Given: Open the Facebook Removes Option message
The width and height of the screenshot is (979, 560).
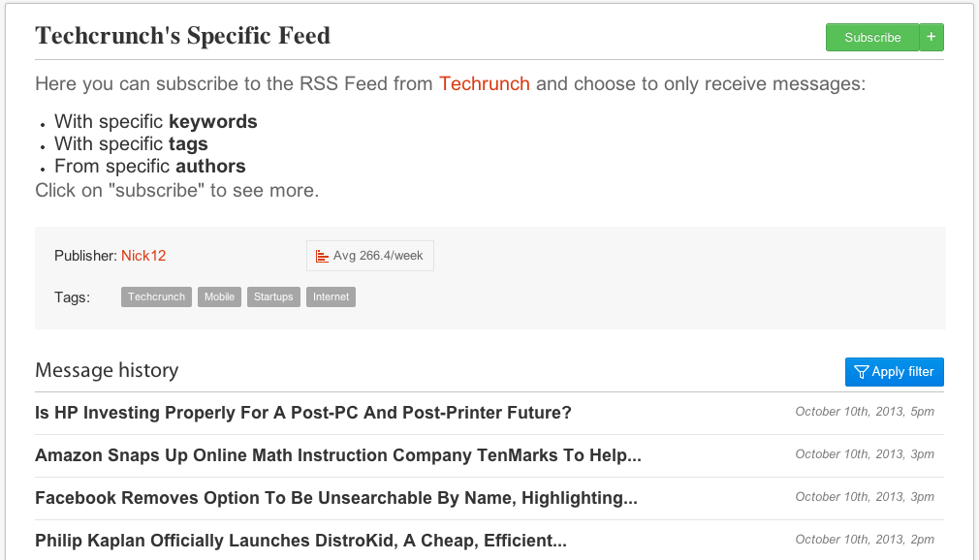Looking at the screenshot, I should pos(336,498).
